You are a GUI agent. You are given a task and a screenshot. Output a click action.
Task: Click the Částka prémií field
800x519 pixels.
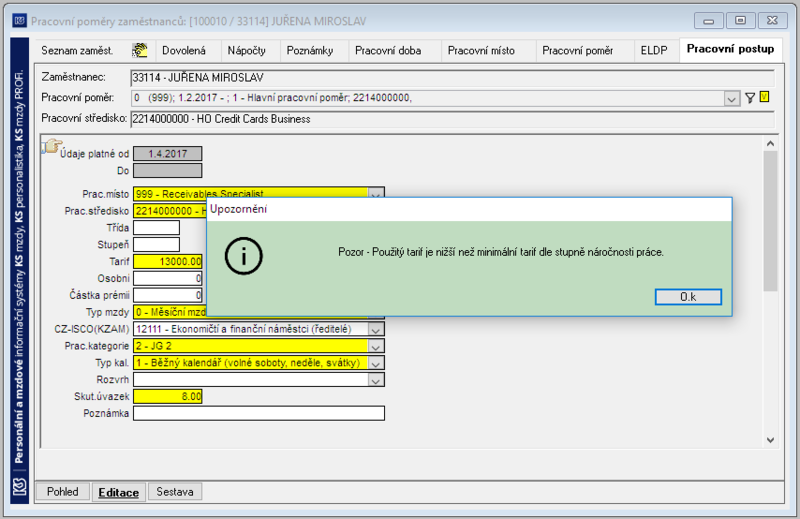coord(168,295)
